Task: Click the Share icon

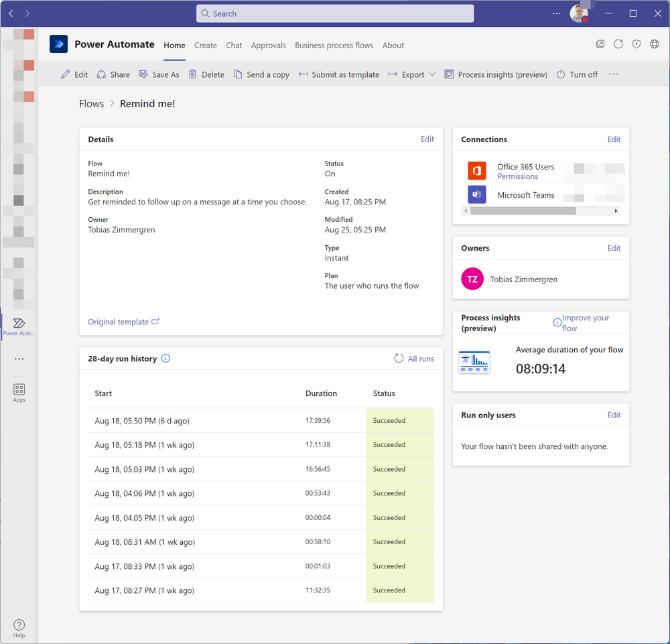Action: pyautogui.click(x=100, y=74)
